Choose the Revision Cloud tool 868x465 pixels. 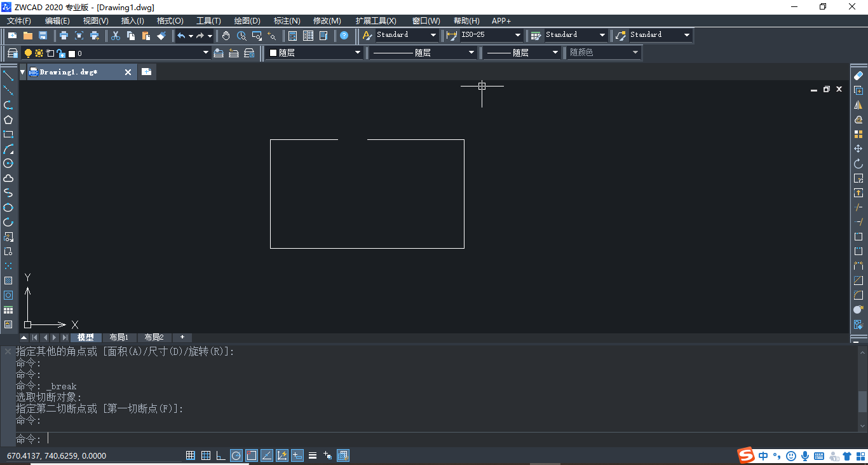[8, 178]
